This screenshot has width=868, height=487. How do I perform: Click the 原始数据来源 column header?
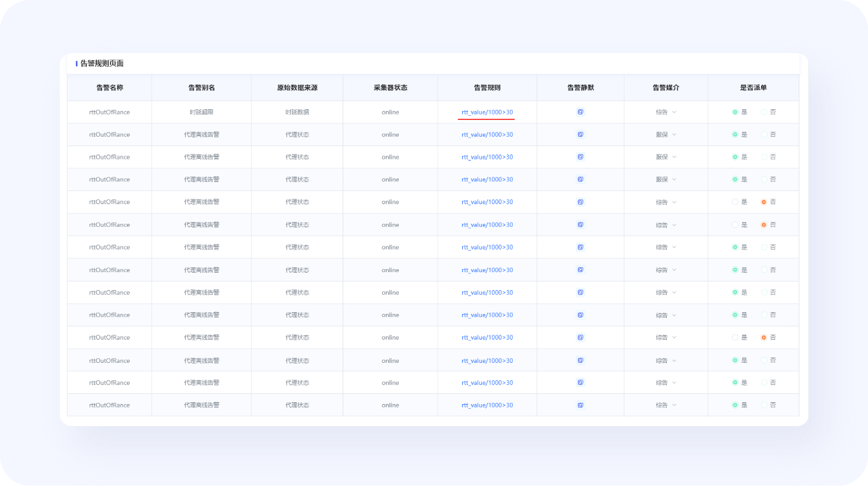click(x=297, y=87)
